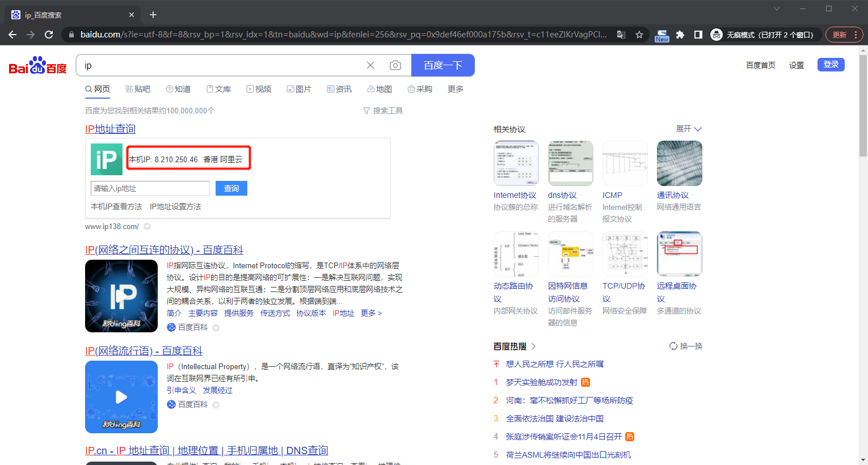This screenshot has height=465, width=868.
Task: Reload the page
Action: click(x=49, y=35)
